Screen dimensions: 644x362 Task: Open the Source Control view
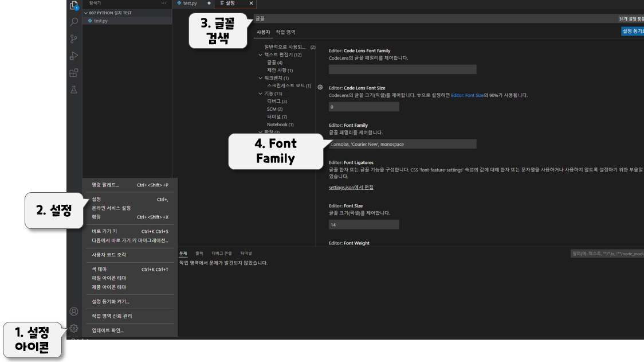tap(74, 38)
